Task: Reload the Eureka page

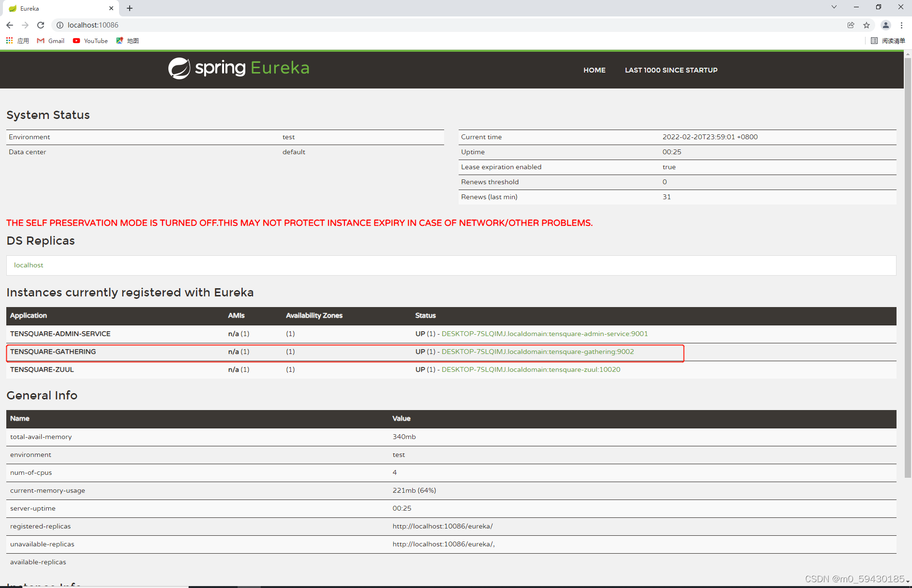Action: (x=41, y=25)
